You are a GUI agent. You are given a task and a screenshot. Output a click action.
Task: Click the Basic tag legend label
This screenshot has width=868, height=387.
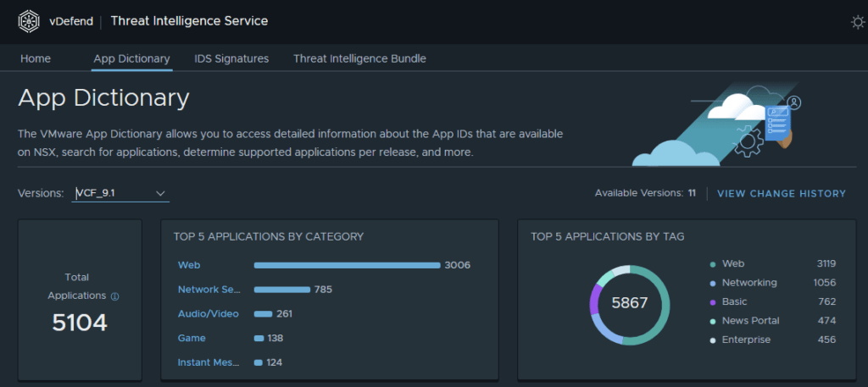click(735, 301)
